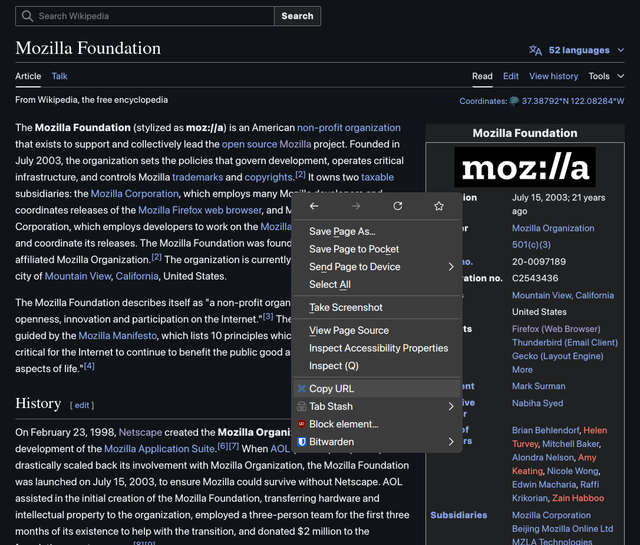Screen dimensions: 640x545
Task: Open Beijing Mozilla Online Ltd link
Action: click(x=562, y=529)
